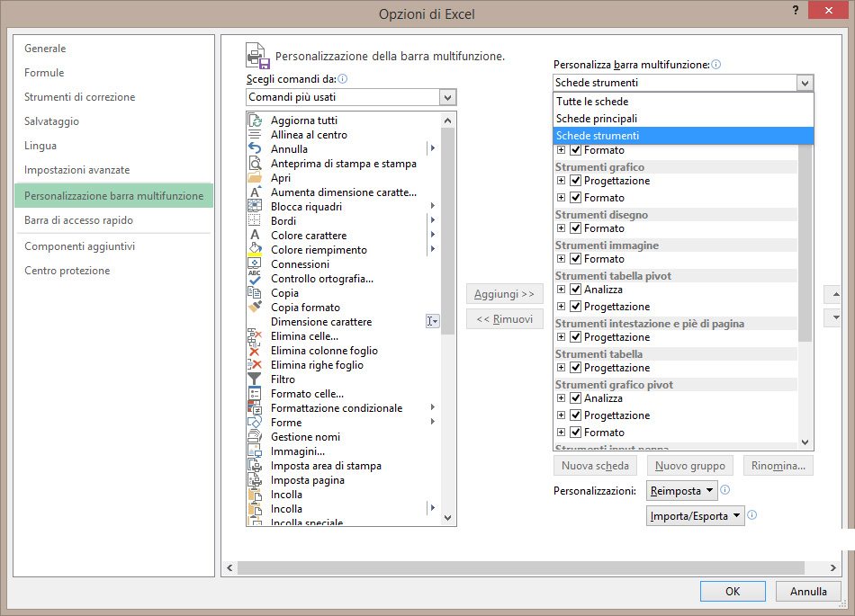This screenshot has height=616, width=855.
Task: Confirm options with the OK button
Action: click(x=732, y=591)
